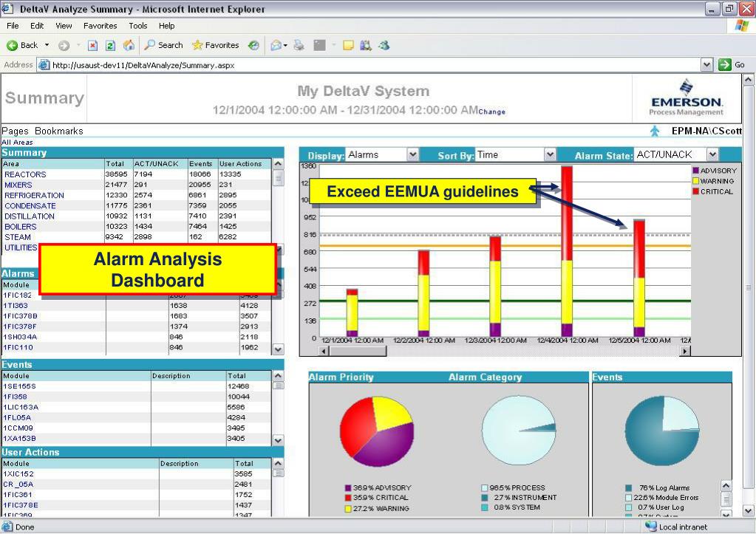Image resolution: width=756 pixels, height=534 pixels.
Task: Click the Local intranet zone icon
Action: [x=651, y=527]
